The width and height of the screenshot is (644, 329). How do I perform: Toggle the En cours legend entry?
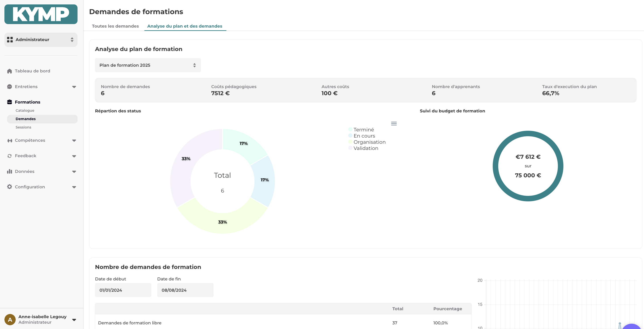[364, 136]
